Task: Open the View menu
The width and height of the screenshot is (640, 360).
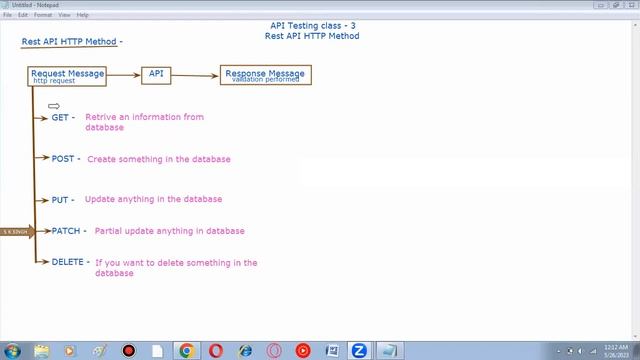Action: pyautogui.click(x=64, y=15)
